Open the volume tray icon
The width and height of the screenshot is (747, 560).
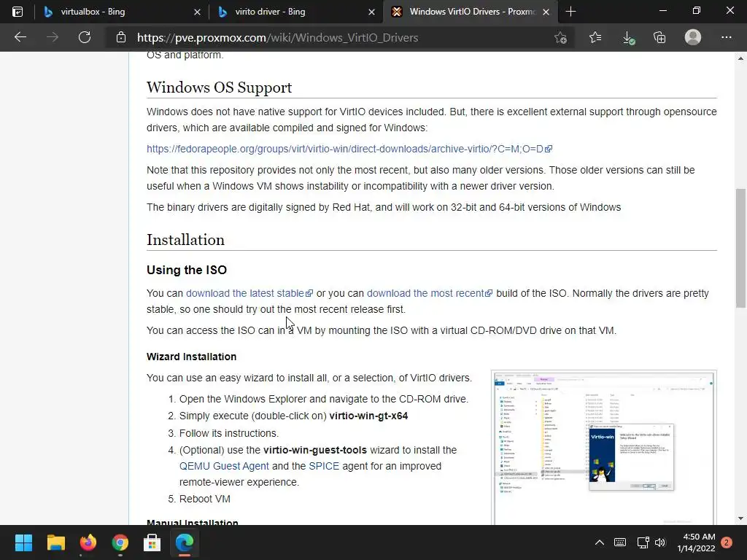coord(659,542)
